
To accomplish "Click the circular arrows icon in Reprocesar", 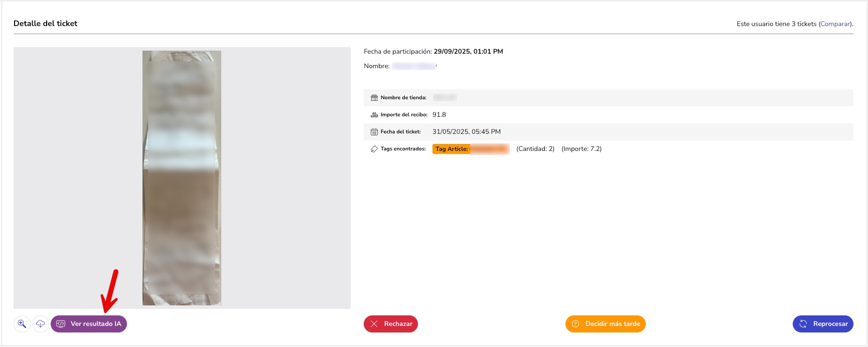I will click(x=803, y=324).
